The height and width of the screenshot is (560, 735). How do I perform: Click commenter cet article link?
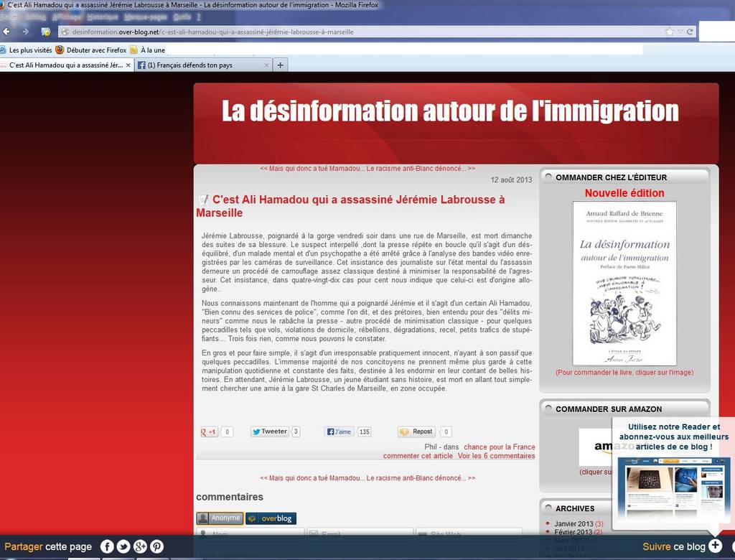coord(418,456)
